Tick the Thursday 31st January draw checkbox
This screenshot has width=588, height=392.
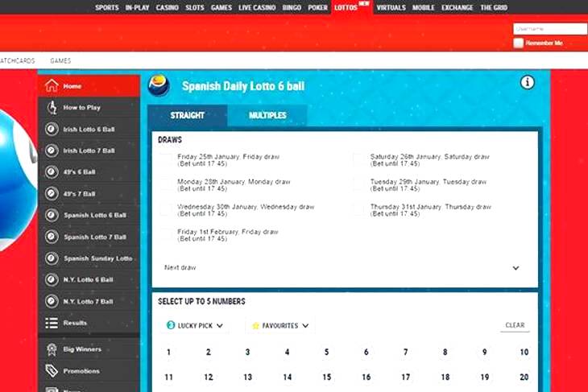tap(359, 210)
